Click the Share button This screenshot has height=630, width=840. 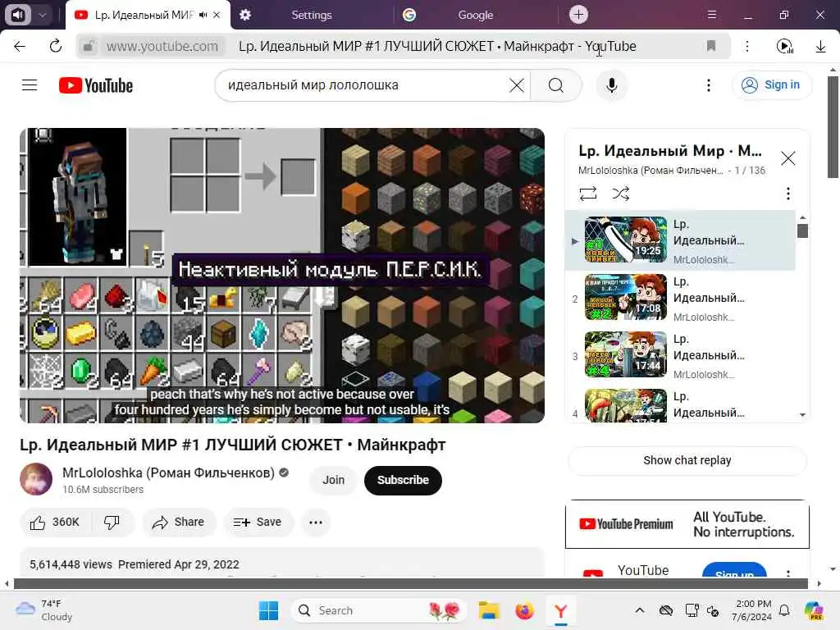click(179, 523)
